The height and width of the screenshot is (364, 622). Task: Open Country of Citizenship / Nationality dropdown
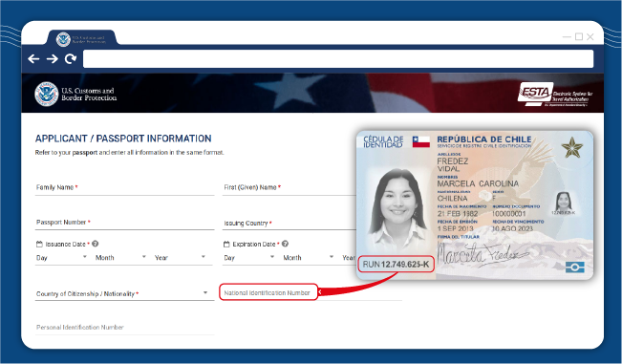[x=124, y=293]
